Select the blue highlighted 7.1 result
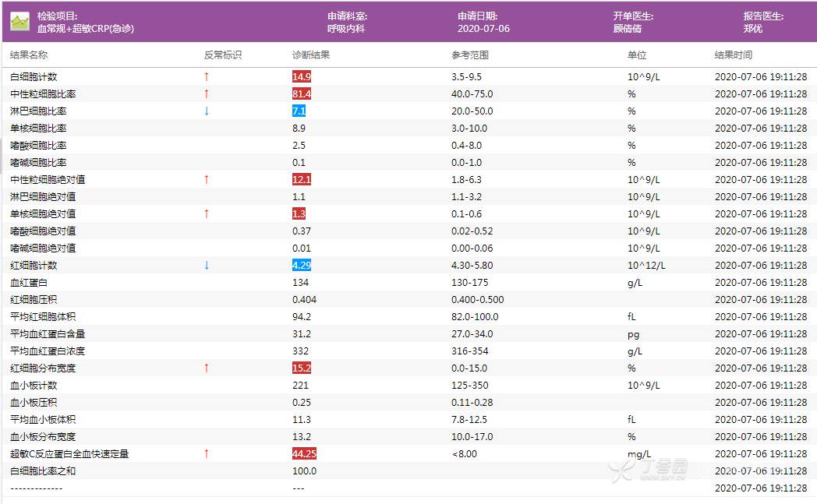Image resolution: width=817 pixels, height=504 pixels. click(299, 111)
